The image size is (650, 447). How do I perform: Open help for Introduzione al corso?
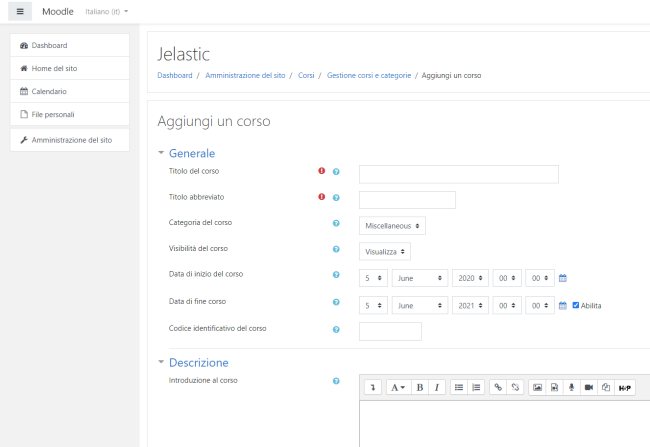coord(336,381)
